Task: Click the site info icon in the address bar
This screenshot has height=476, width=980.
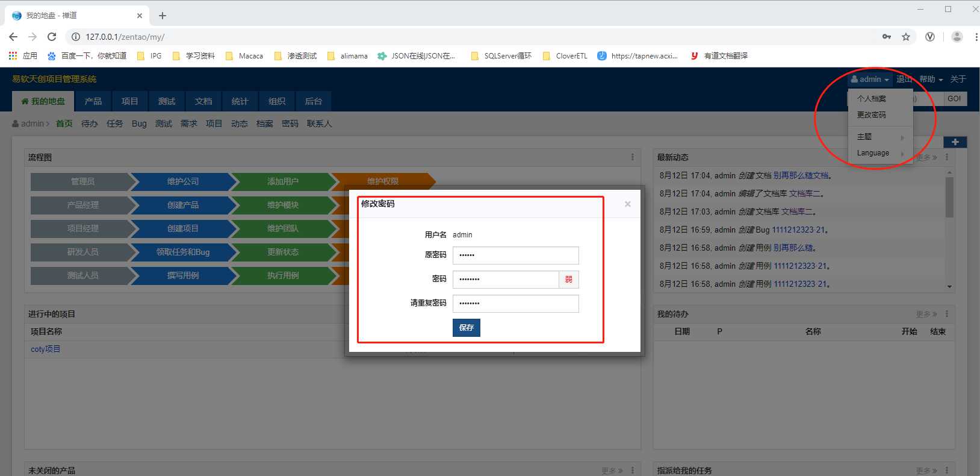Action: 76,37
